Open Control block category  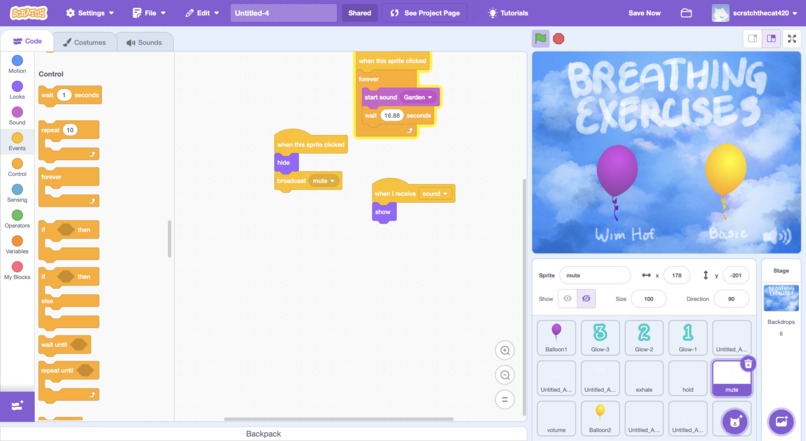click(x=17, y=167)
